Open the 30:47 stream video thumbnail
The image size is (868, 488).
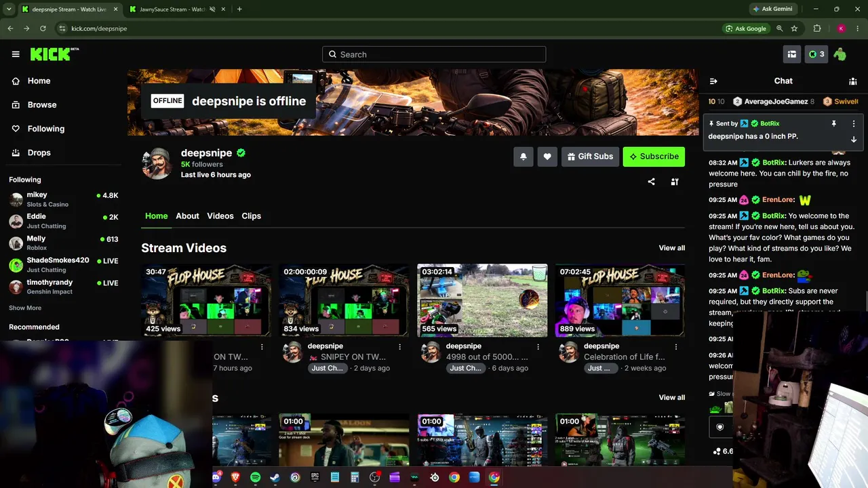pyautogui.click(x=206, y=300)
